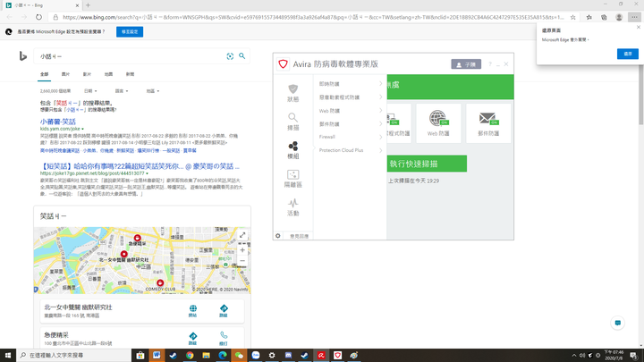The height and width of the screenshot is (362, 644).
Task: Switch to the 全部 results tab
Action: (x=45, y=74)
